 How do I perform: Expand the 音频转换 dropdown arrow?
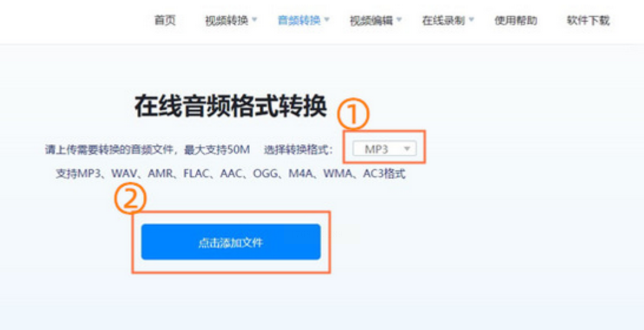(x=327, y=19)
